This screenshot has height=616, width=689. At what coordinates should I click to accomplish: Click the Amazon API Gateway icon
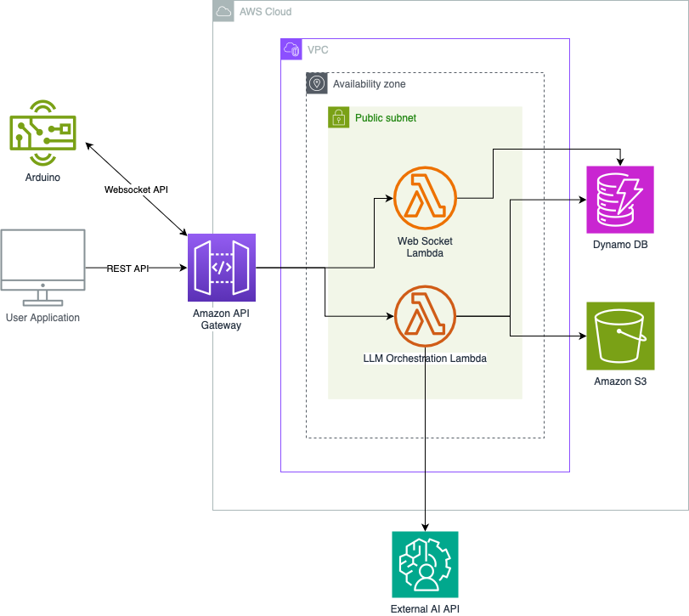coord(222,268)
